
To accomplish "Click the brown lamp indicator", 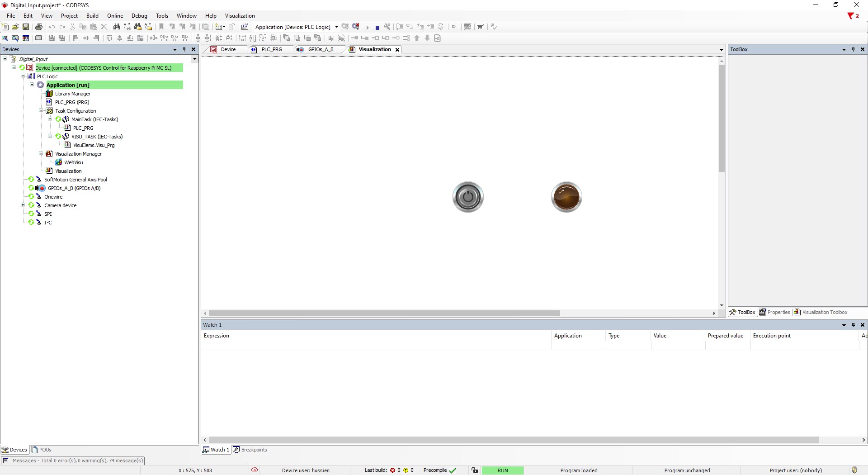I will [x=566, y=197].
